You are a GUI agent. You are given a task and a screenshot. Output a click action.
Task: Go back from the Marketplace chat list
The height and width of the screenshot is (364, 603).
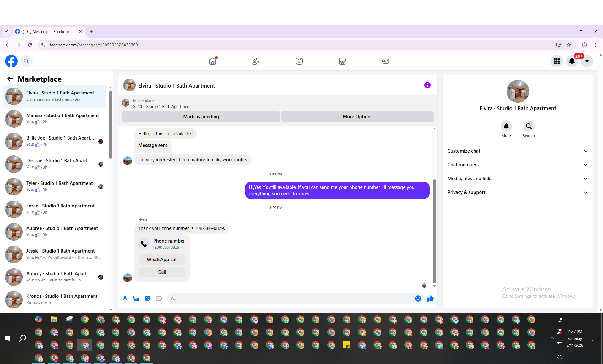tap(10, 79)
